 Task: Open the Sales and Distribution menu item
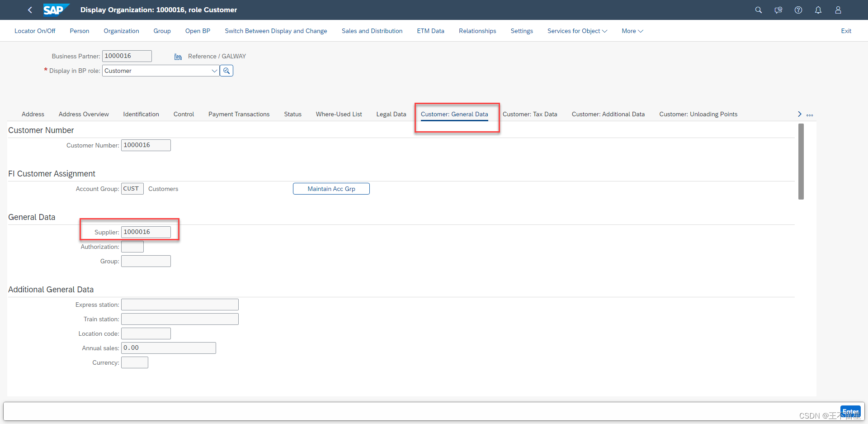372,31
